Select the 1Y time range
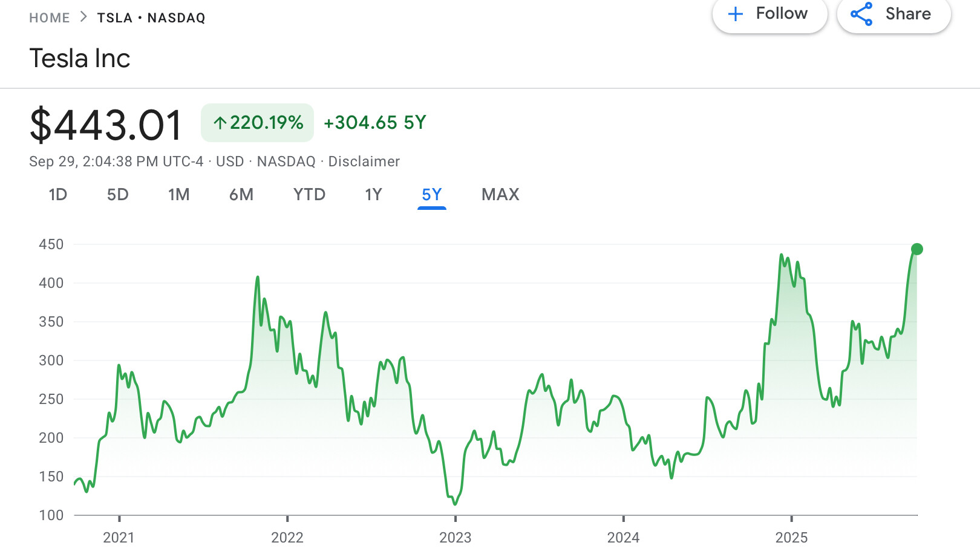 click(x=373, y=195)
